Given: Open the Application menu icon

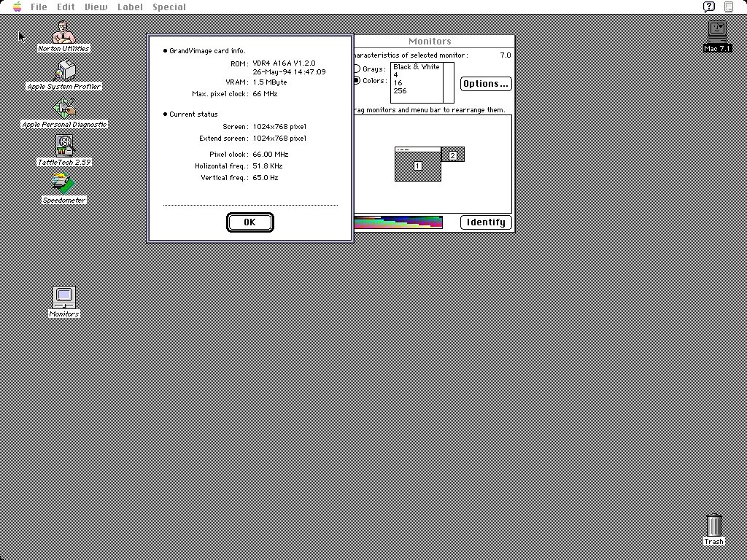Looking at the screenshot, I should [729, 7].
